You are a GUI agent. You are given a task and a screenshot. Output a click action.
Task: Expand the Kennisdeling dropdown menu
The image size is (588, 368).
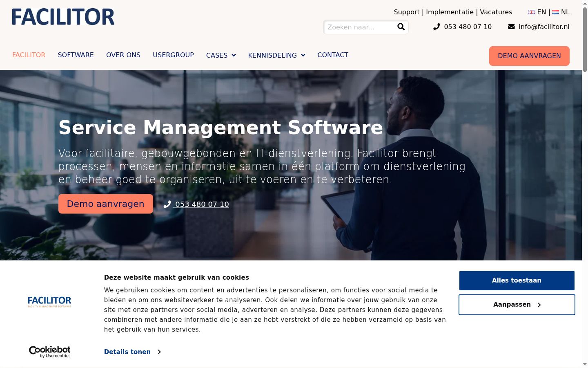(276, 55)
